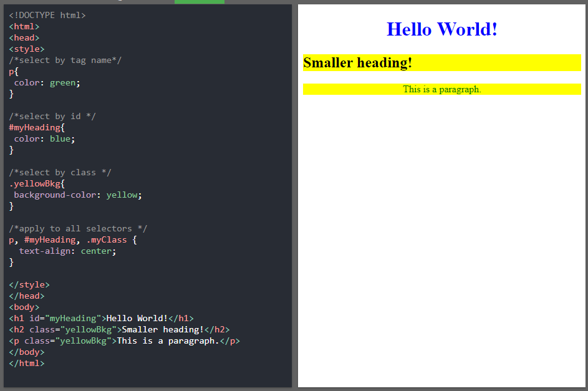588x391 pixels.
Task: Click the closing style tag
Action: pyautogui.click(x=29, y=284)
